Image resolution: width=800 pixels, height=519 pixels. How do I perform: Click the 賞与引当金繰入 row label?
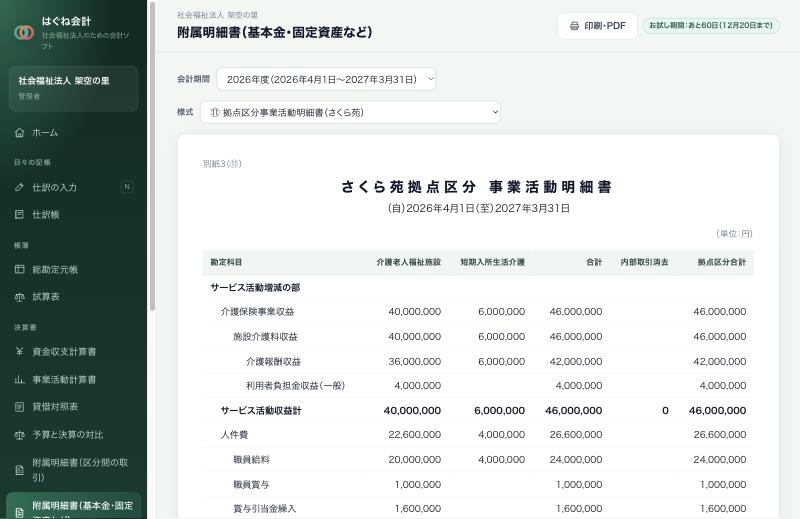pyautogui.click(x=264, y=508)
